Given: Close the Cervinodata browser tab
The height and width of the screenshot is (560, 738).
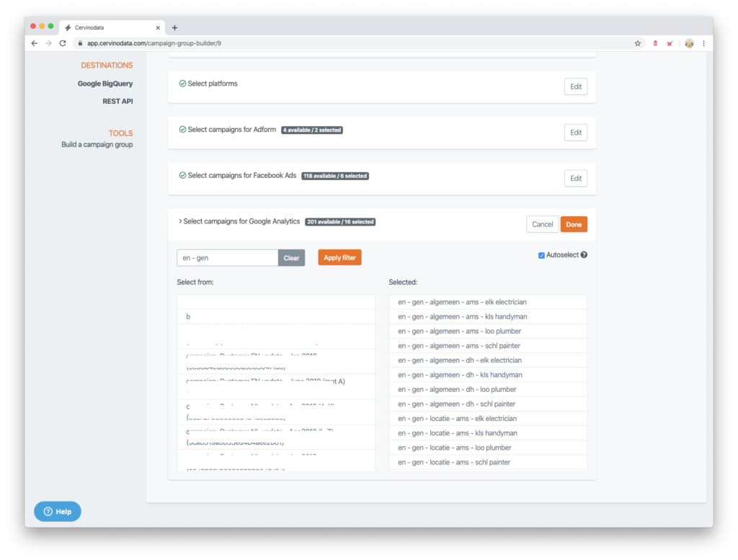Looking at the screenshot, I should tap(158, 28).
